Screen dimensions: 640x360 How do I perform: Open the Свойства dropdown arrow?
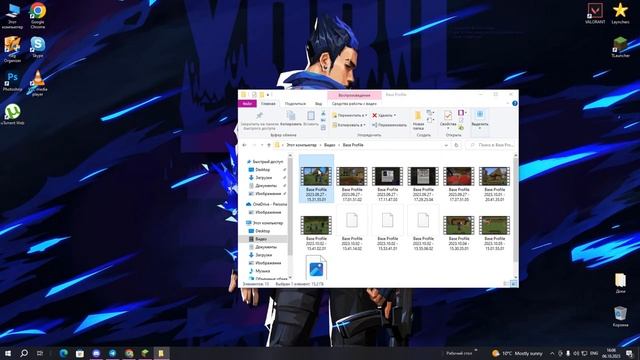click(448, 128)
